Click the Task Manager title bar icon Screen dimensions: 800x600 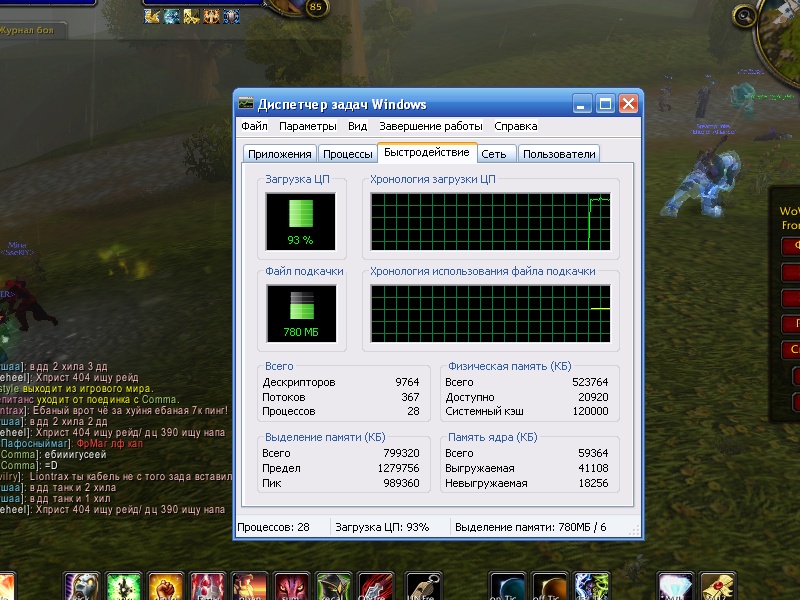(x=246, y=104)
